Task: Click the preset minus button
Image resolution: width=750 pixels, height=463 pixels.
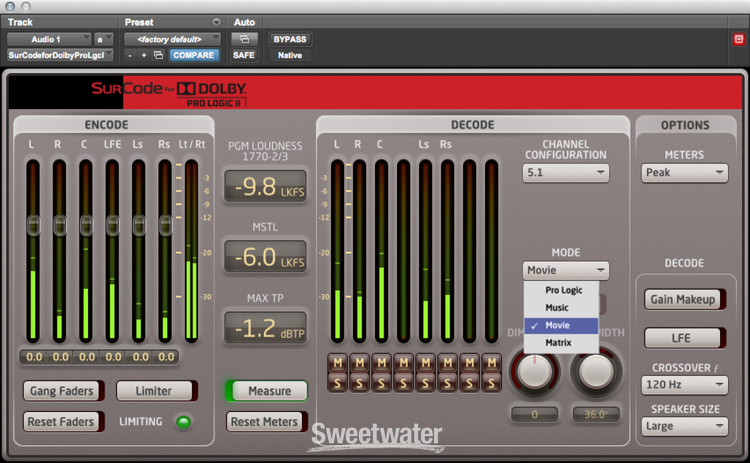Action: [130, 55]
